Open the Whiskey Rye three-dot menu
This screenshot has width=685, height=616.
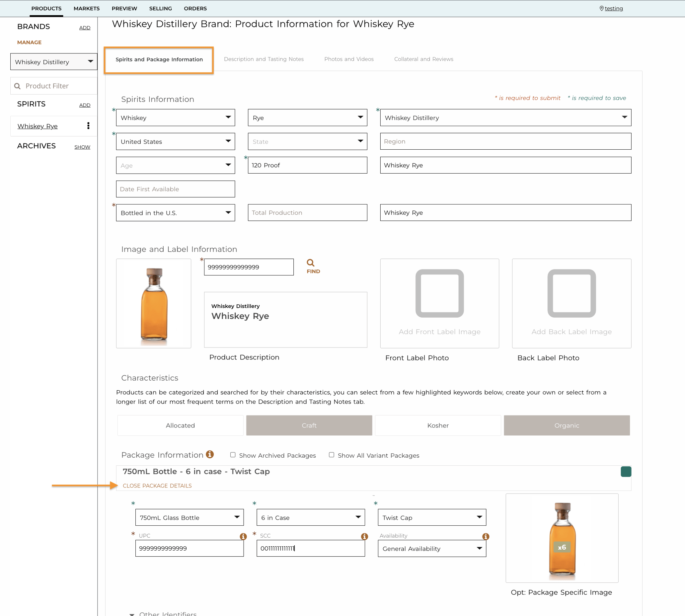coord(88,126)
